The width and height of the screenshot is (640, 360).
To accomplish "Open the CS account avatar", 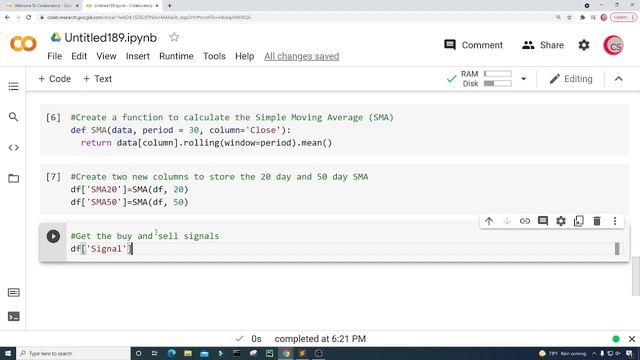I will pos(613,45).
